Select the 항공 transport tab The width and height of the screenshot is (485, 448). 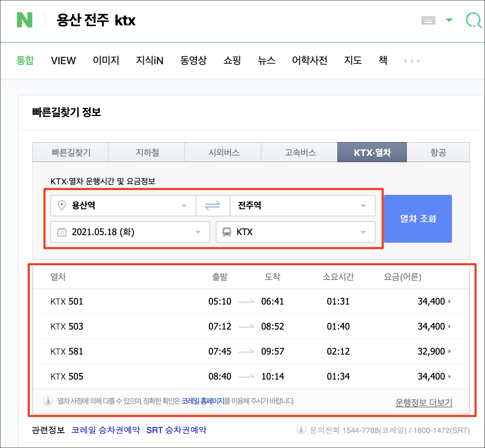438,152
